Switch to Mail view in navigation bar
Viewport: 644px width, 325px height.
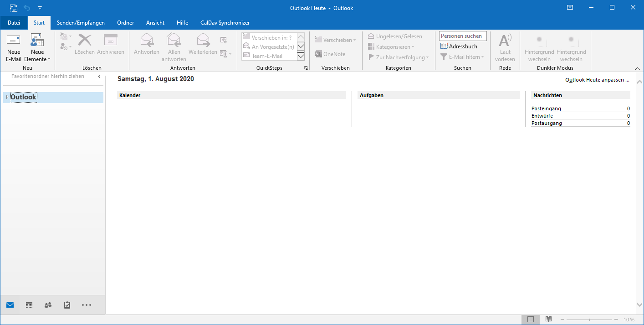10,305
